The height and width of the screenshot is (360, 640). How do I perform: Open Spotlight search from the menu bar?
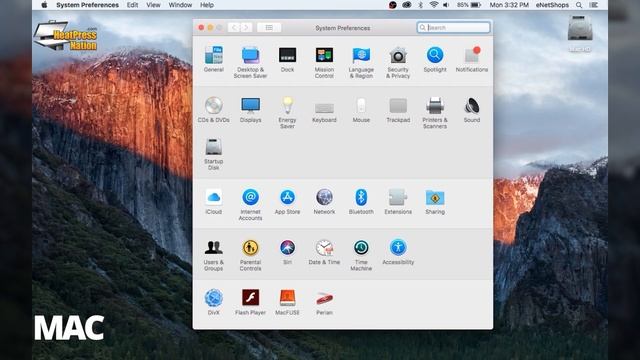[579, 5]
